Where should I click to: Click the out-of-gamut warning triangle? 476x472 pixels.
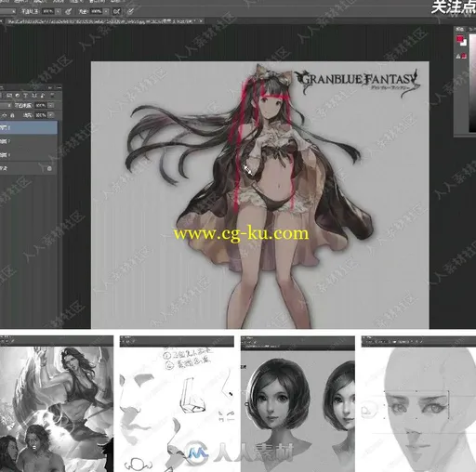458,56
